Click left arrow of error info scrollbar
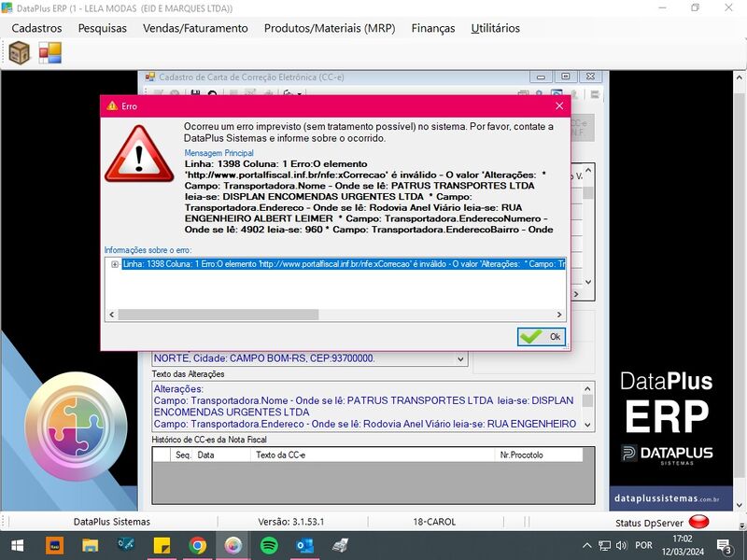 tap(112, 315)
